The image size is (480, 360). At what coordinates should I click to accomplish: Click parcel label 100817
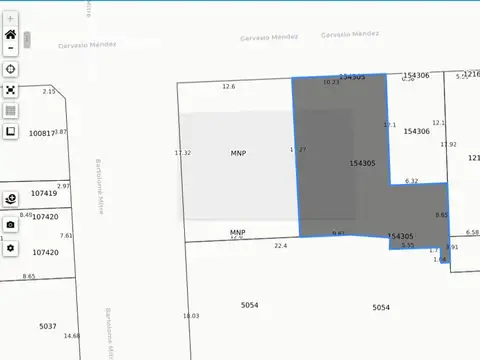42,134
